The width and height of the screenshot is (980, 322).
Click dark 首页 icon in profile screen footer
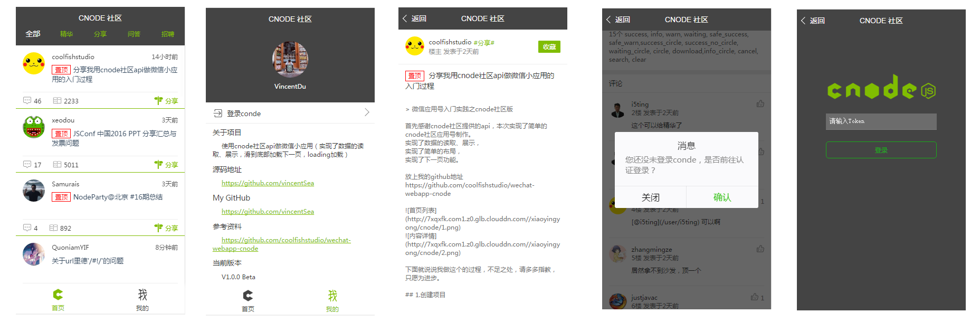coord(248,296)
